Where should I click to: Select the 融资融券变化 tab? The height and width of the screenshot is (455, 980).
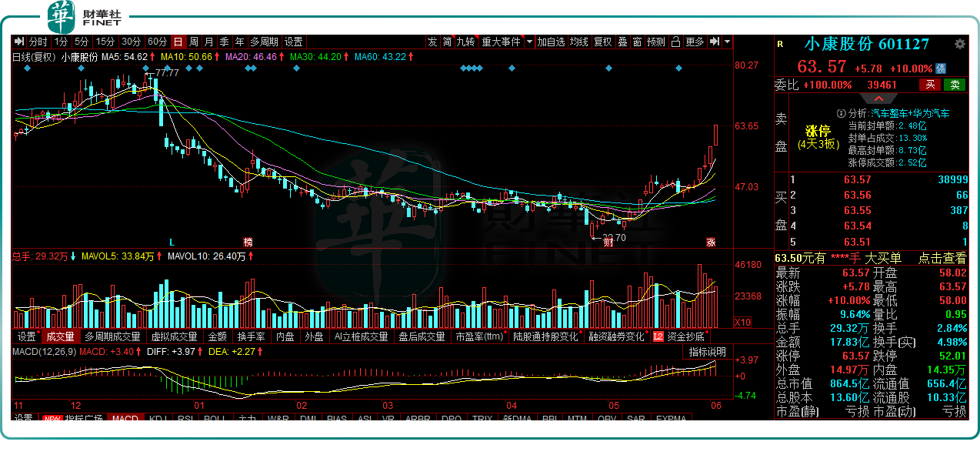[617, 336]
